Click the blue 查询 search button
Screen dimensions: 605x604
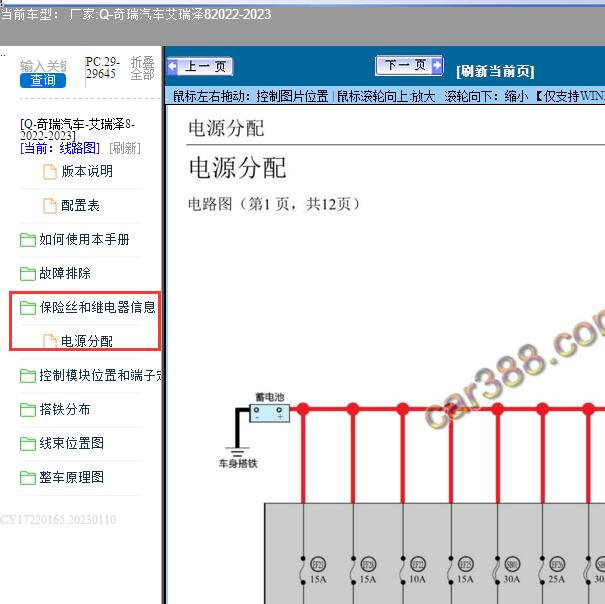tap(43, 80)
